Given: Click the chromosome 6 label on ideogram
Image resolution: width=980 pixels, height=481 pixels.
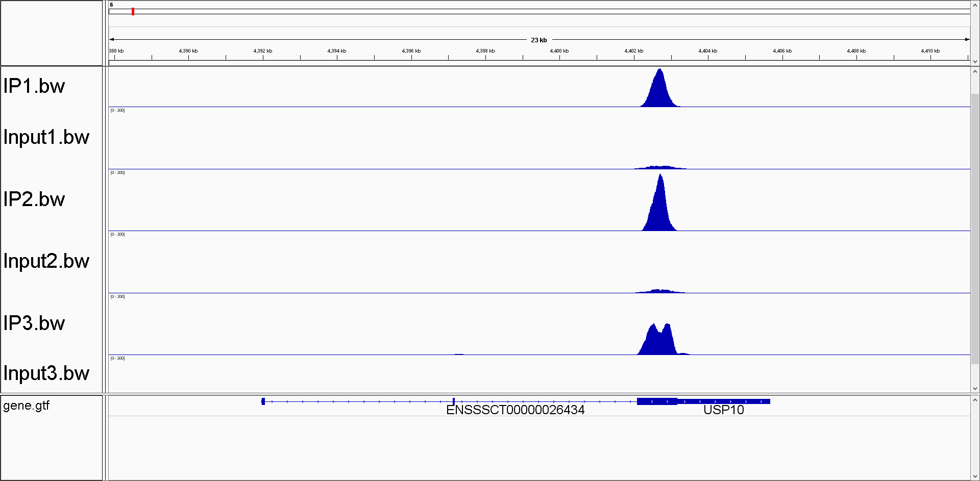Looking at the screenshot, I should 111,5.
